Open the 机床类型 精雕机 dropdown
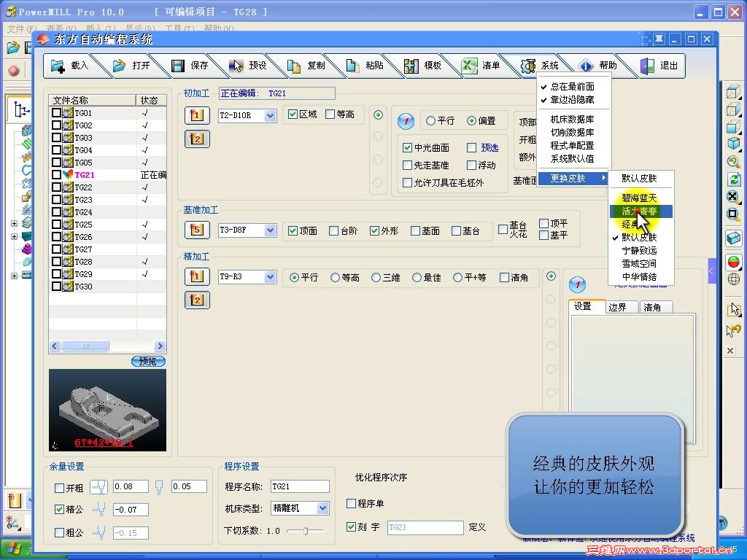This screenshot has width=747, height=560. coord(322,508)
